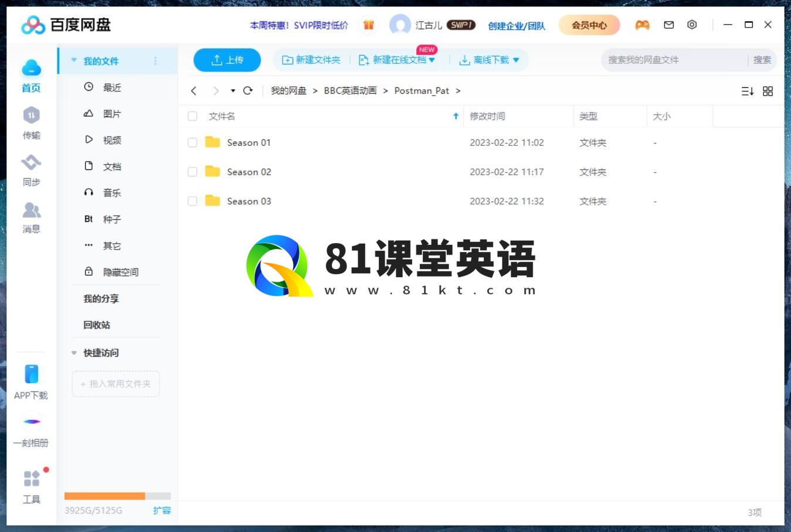This screenshot has width=791, height=532.
Task: Check the Season 03 checkbox
Action: (x=192, y=201)
